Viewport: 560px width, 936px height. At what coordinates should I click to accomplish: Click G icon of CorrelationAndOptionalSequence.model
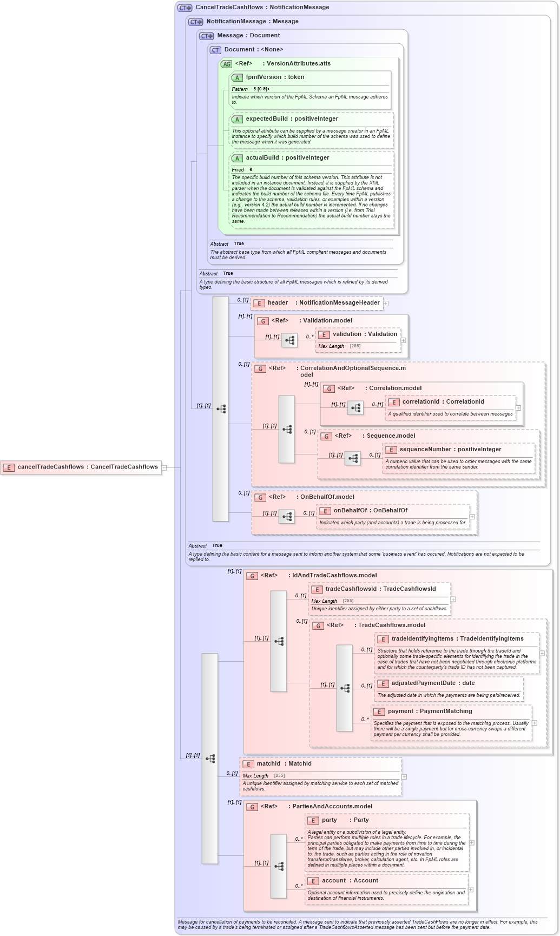tap(260, 368)
